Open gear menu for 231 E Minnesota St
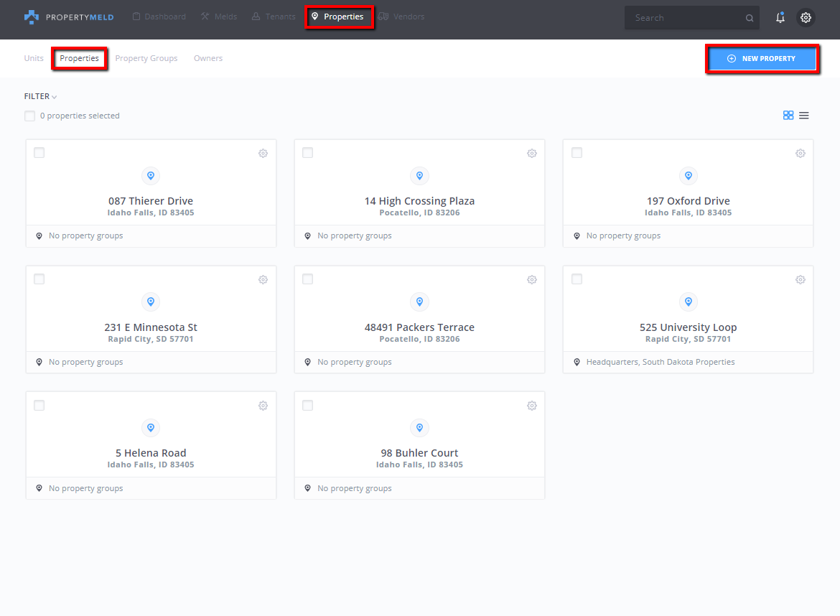840x616 pixels. point(263,279)
